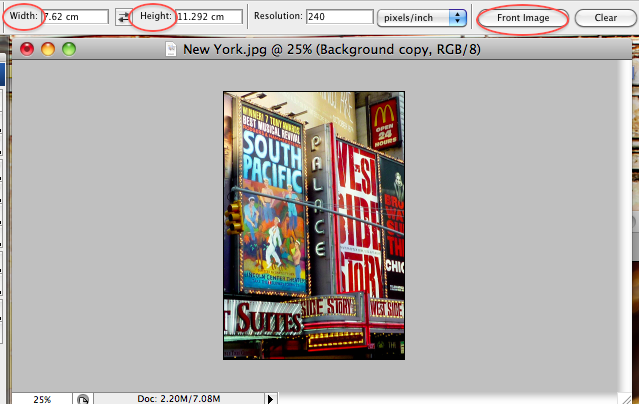Click the status bar icon next to zoom field
Screen dimensions: 639x404
[x=83, y=399]
